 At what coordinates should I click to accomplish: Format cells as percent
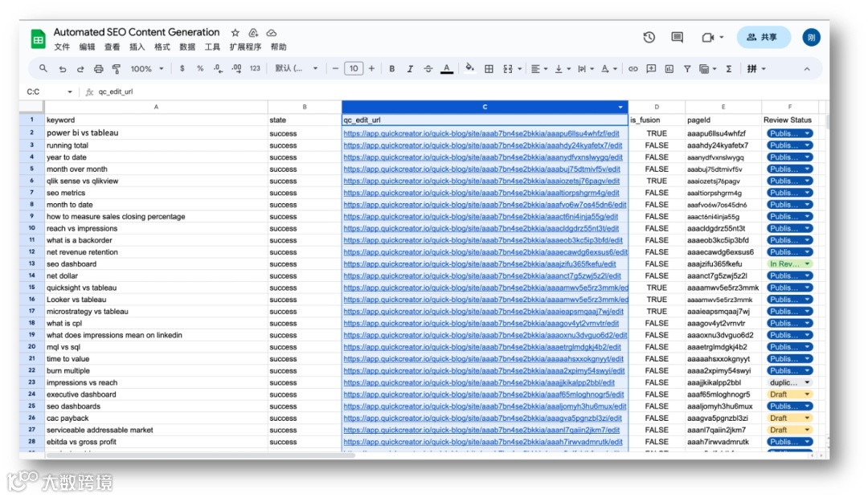pos(200,68)
